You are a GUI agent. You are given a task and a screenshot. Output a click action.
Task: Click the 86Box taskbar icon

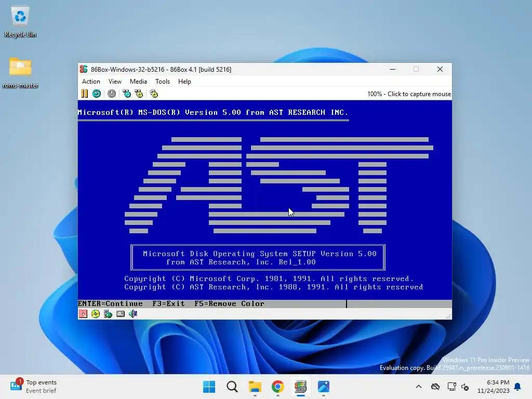coord(301,387)
